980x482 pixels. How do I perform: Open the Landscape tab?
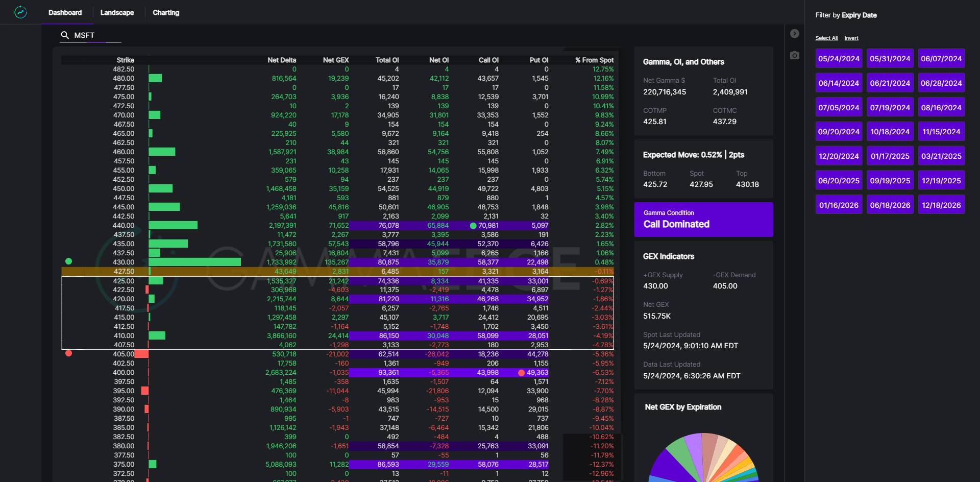tap(117, 13)
